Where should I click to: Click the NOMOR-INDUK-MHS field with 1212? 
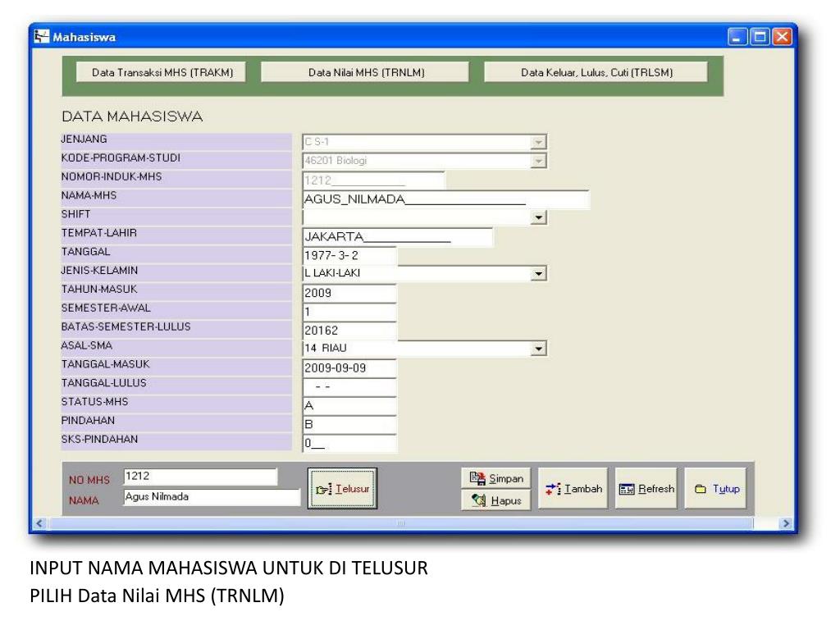click(x=373, y=180)
